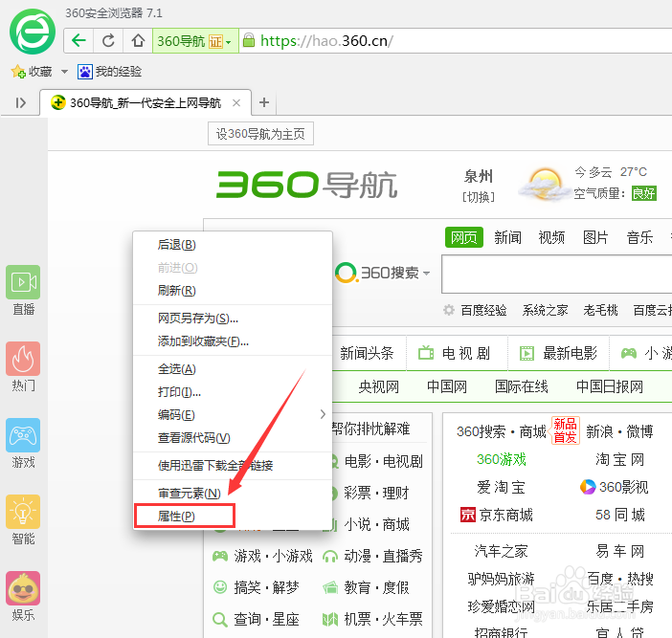Click the URL address bar
Screen dimensions: 672x638
[455, 41]
